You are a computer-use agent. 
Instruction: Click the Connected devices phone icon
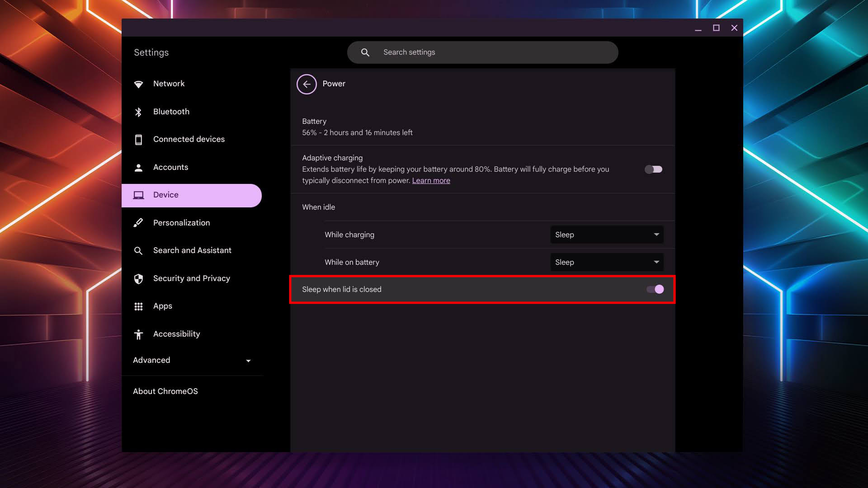tap(138, 139)
